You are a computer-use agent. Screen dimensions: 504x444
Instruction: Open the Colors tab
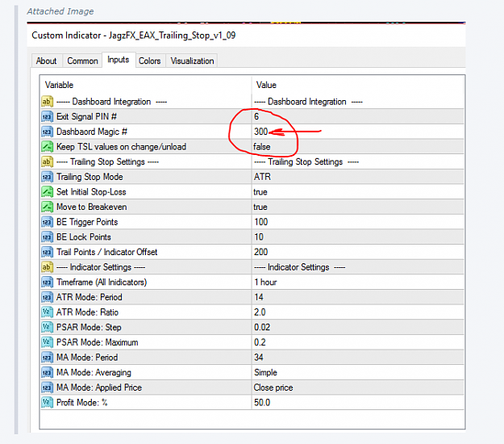pyautogui.click(x=149, y=61)
